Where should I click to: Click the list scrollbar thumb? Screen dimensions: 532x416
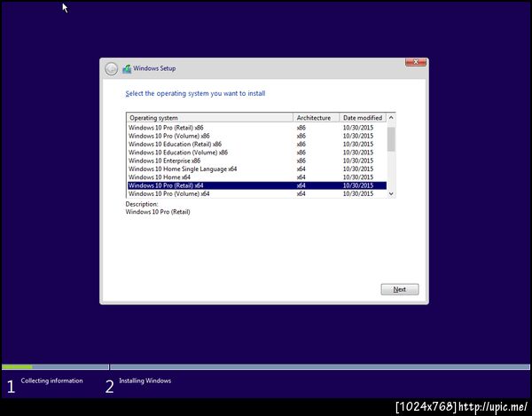(391, 139)
